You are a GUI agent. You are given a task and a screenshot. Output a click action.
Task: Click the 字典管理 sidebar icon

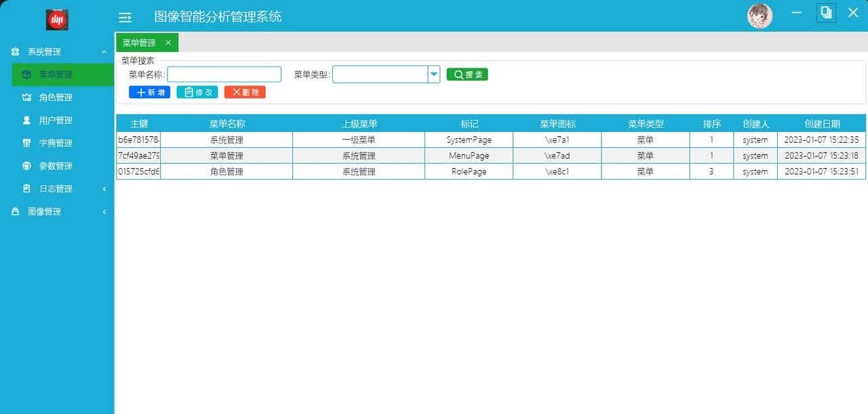[x=26, y=143]
